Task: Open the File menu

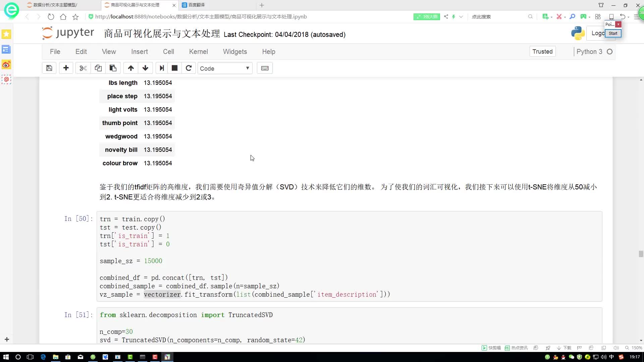Action: tap(55, 52)
